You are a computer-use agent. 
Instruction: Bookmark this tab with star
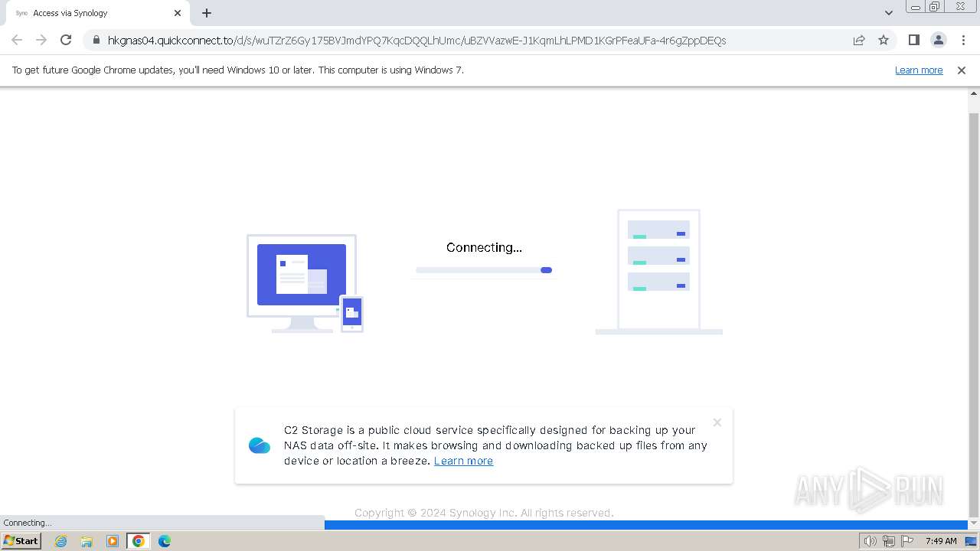(884, 40)
